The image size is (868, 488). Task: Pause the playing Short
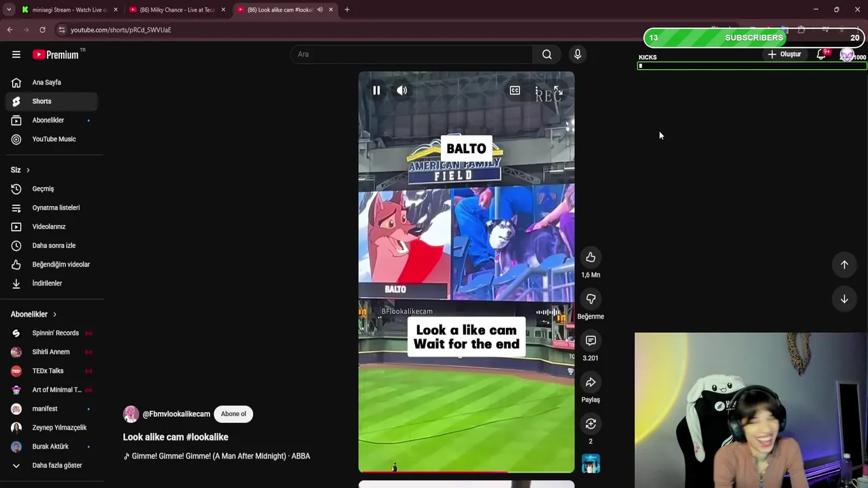[376, 90]
